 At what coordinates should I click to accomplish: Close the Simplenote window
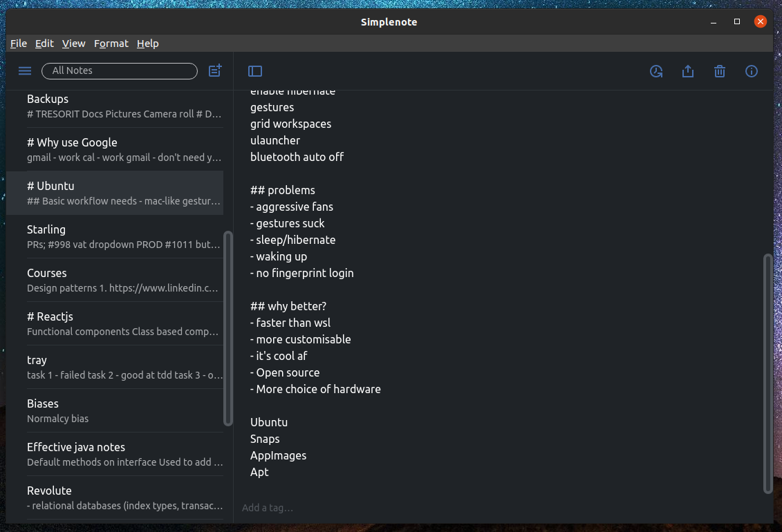tap(760, 21)
